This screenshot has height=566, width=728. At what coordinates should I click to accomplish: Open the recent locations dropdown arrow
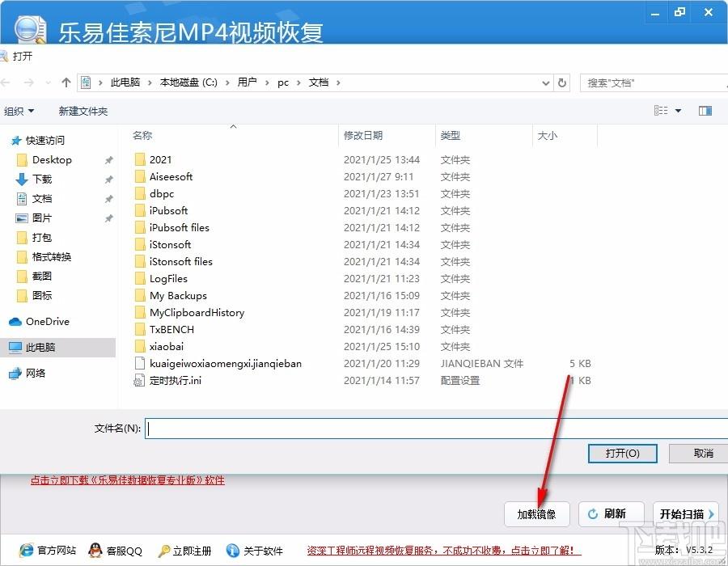click(x=48, y=83)
